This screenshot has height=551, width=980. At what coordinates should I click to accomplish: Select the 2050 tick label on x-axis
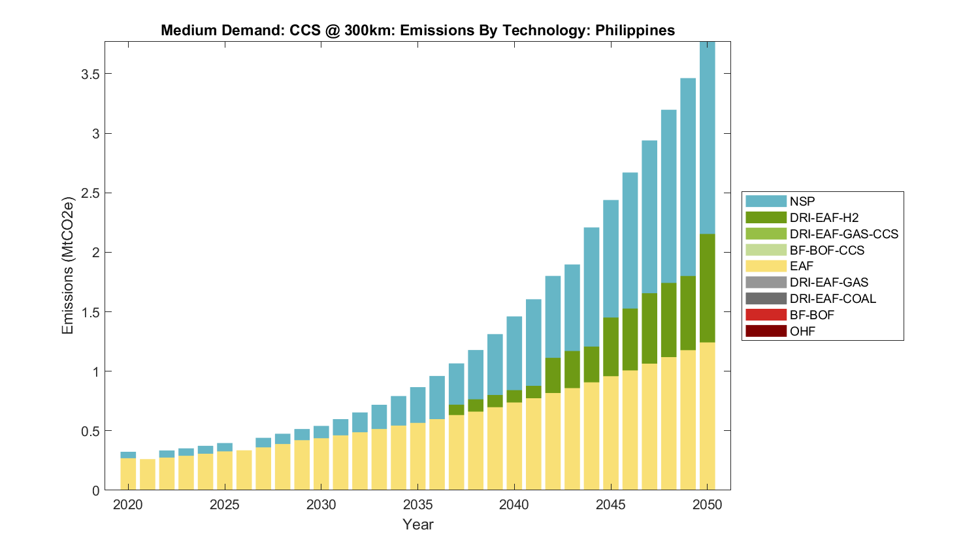click(708, 505)
